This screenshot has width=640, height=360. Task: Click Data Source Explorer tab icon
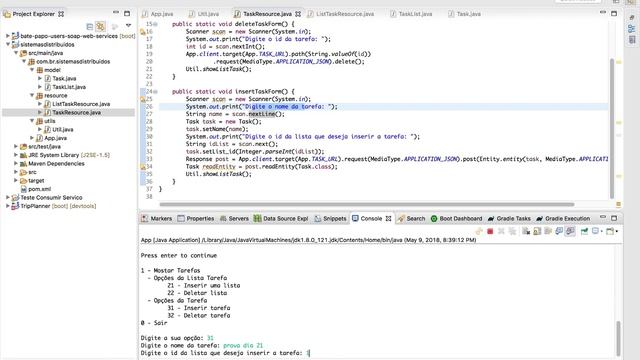click(257, 219)
